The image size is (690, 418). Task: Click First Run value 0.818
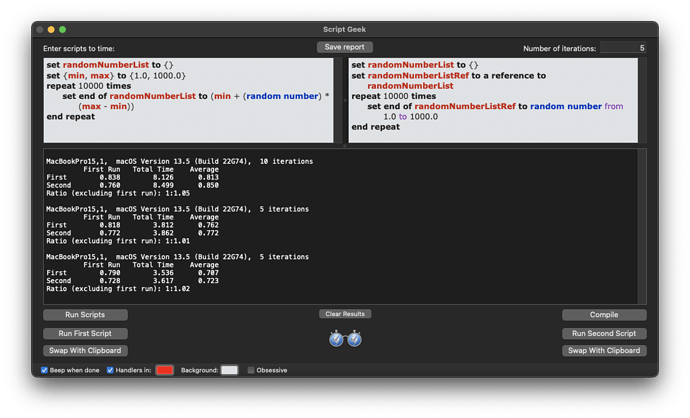110,225
